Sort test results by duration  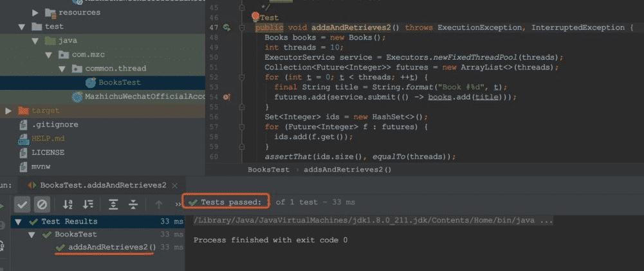tap(89, 204)
